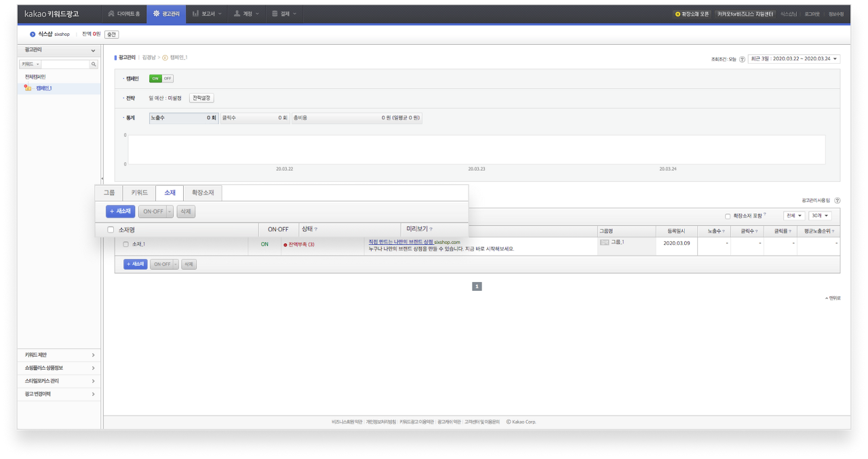The width and height of the screenshot is (868, 459).
Task: Click the 로그아웃 link
Action: pyautogui.click(x=813, y=14)
